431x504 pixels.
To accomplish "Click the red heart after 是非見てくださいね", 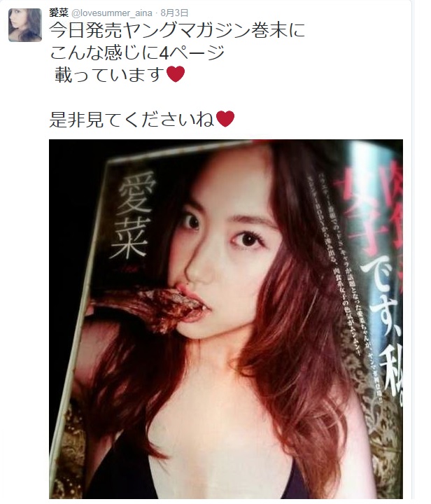I will pos(225,119).
